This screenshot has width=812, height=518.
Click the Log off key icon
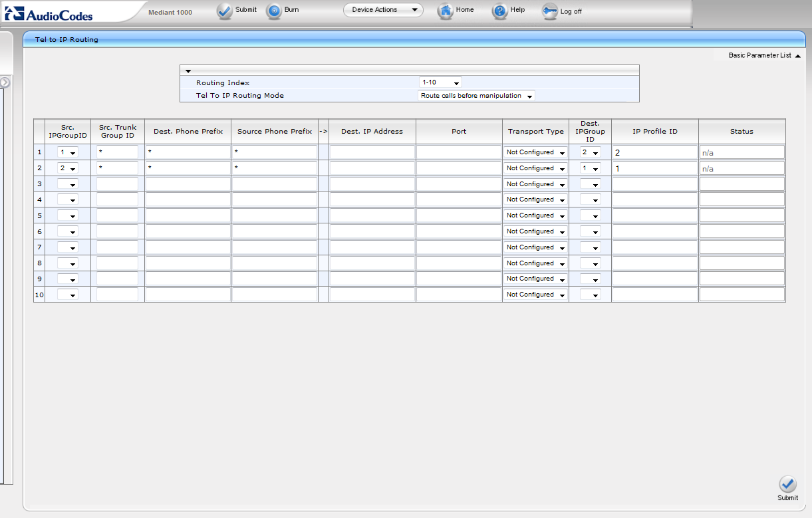point(550,11)
